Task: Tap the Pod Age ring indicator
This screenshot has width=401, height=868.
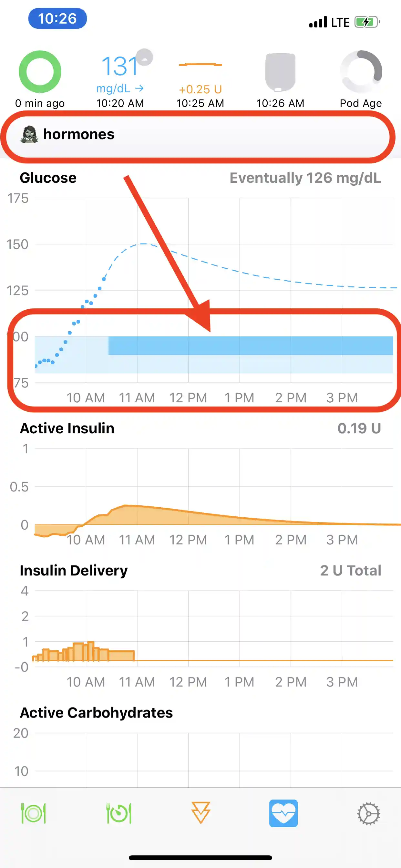Action: click(x=361, y=71)
